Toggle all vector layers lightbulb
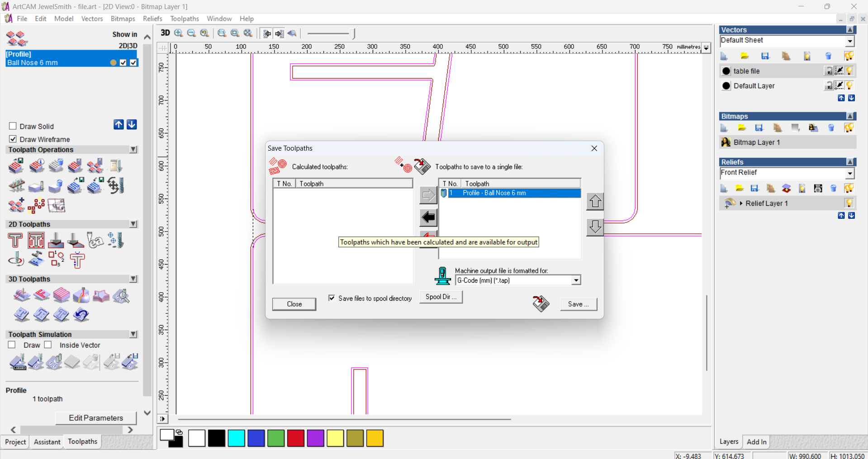Viewport: 868px width, 459px height. click(x=849, y=56)
